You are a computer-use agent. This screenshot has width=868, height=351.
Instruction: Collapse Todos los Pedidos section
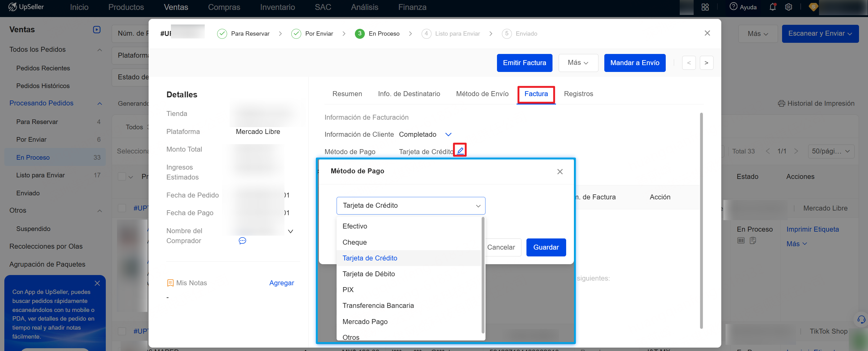pos(99,50)
